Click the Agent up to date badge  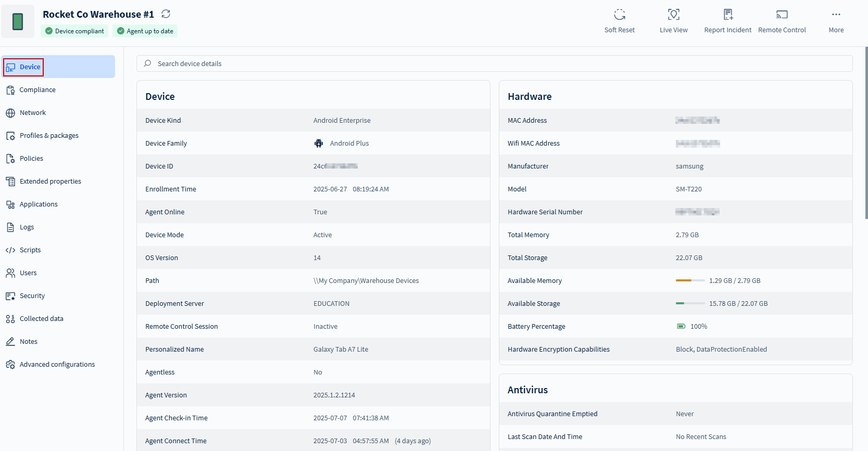tap(145, 31)
